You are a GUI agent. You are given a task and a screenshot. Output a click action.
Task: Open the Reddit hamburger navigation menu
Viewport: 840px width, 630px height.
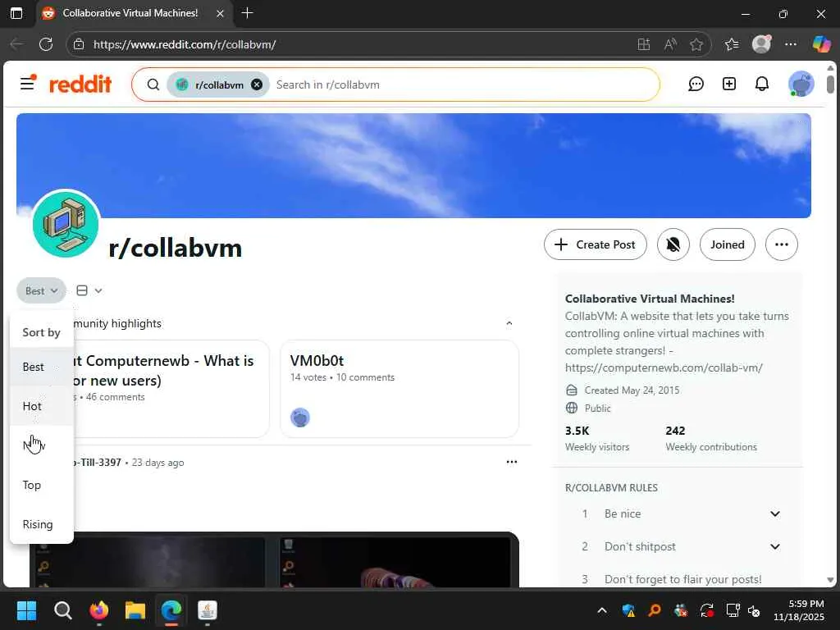(28, 84)
